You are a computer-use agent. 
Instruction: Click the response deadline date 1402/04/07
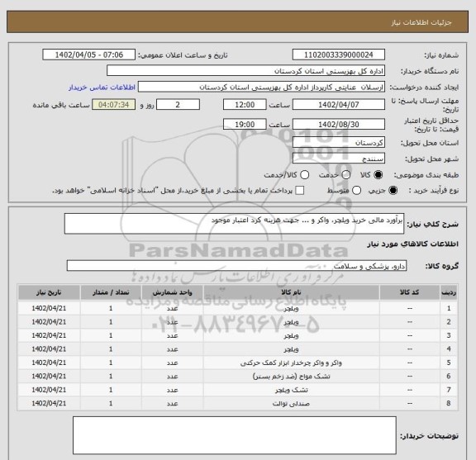pyautogui.click(x=339, y=105)
